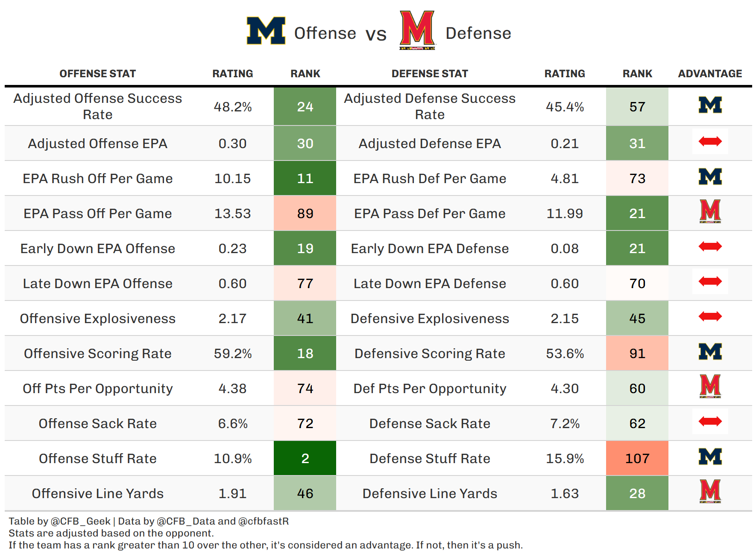
Task: Click the push arrow in Sack Rate row
Action: 710,422
